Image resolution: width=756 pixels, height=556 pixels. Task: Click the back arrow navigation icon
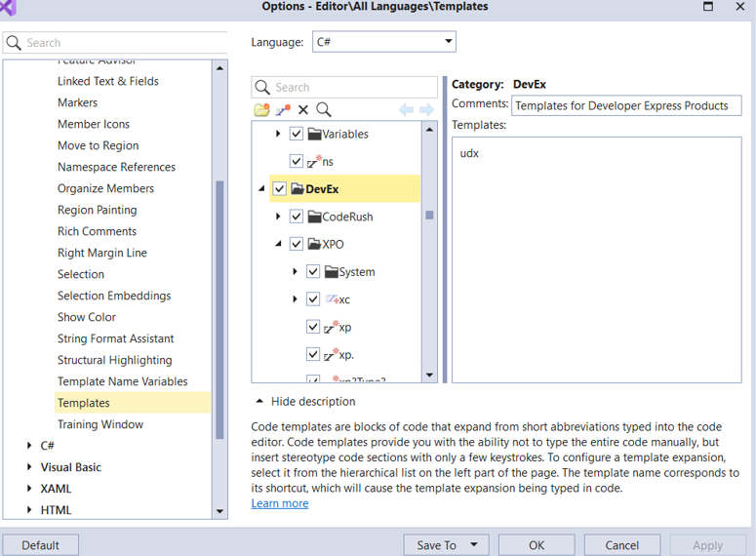(406, 110)
